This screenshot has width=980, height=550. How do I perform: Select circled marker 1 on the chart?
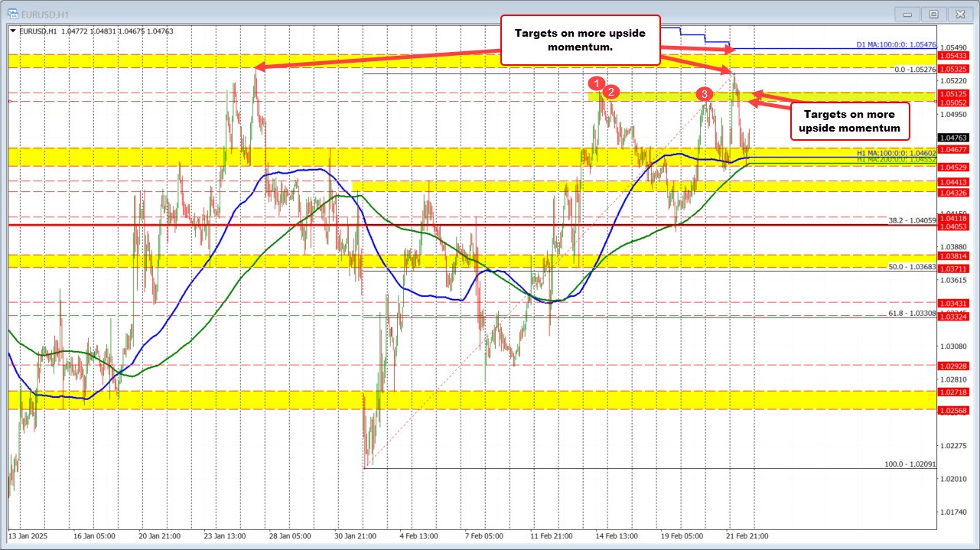(597, 84)
